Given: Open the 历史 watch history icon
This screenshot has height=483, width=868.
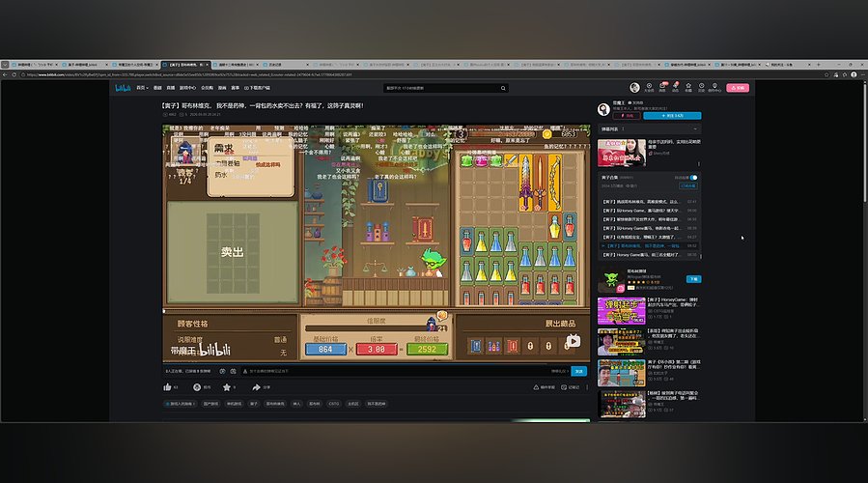Looking at the screenshot, I should 701,88.
